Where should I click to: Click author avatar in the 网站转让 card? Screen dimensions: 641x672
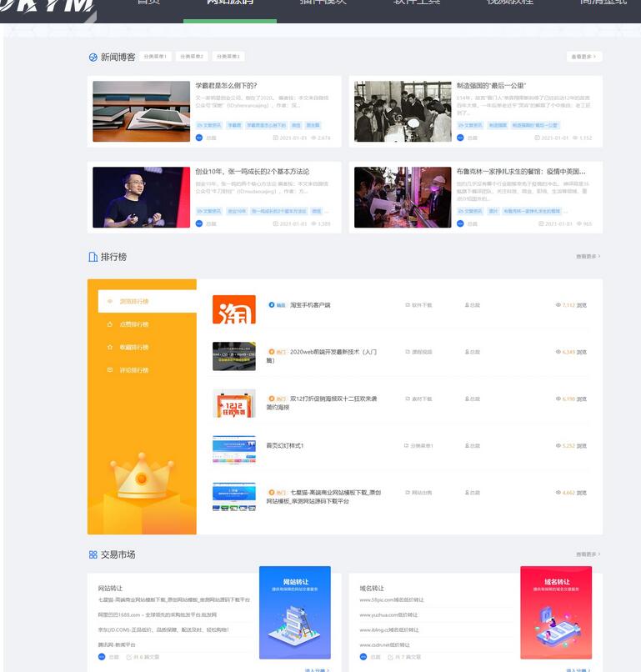coord(102,656)
